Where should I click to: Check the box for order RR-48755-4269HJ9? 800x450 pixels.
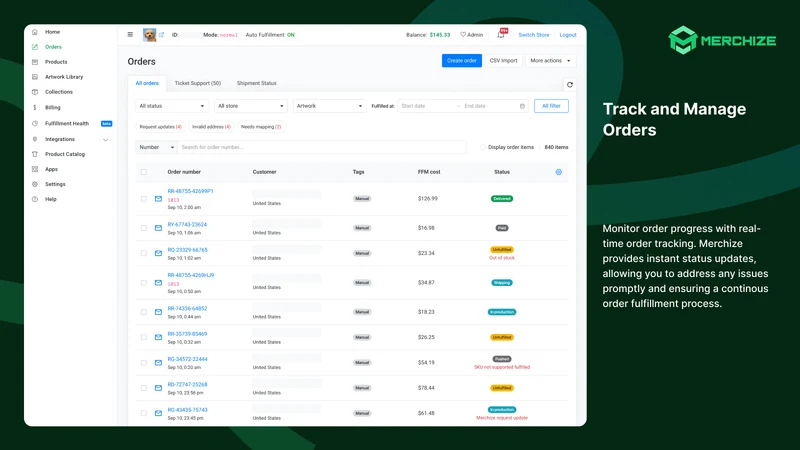click(x=144, y=283)
